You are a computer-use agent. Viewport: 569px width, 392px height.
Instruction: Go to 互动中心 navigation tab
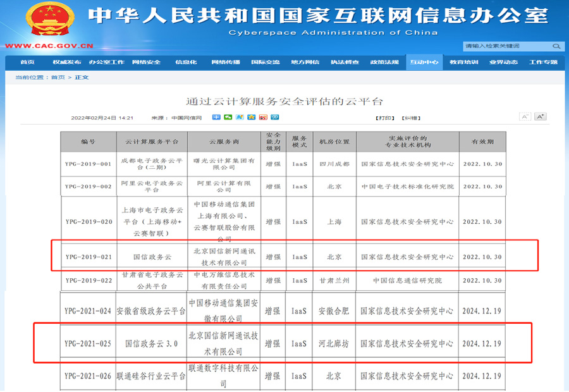click(x=424, y=62)
